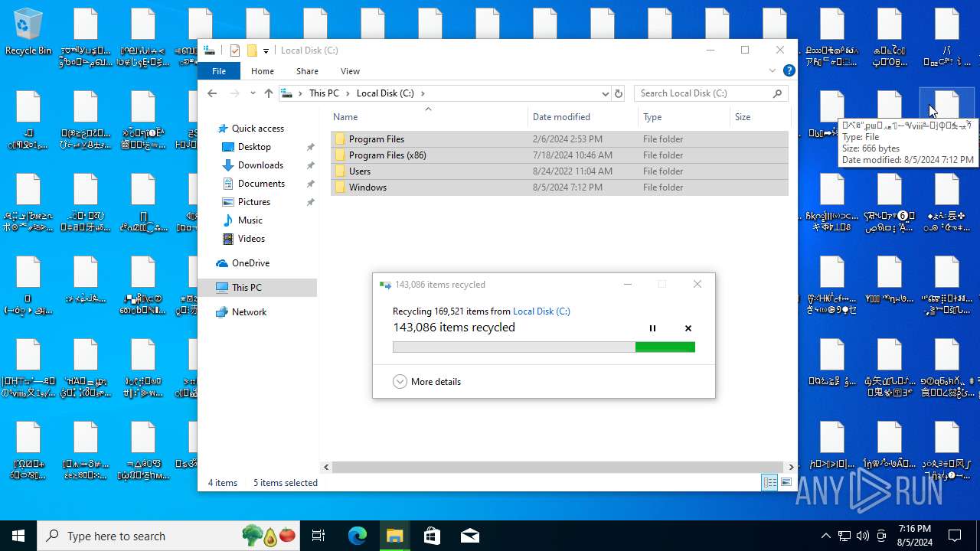
Task: Switch to Details view layout button
Action: (x=769, y=482)
